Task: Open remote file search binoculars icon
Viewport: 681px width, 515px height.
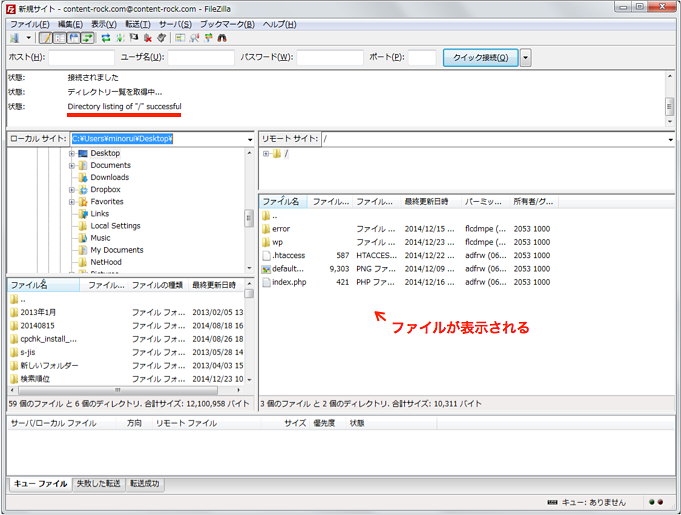Action: coord(222,38)
